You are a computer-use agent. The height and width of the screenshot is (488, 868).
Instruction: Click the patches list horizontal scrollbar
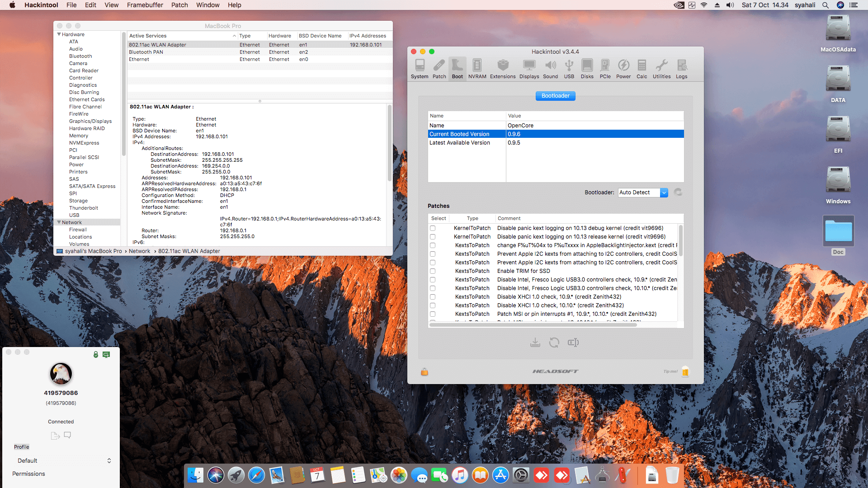533,324
